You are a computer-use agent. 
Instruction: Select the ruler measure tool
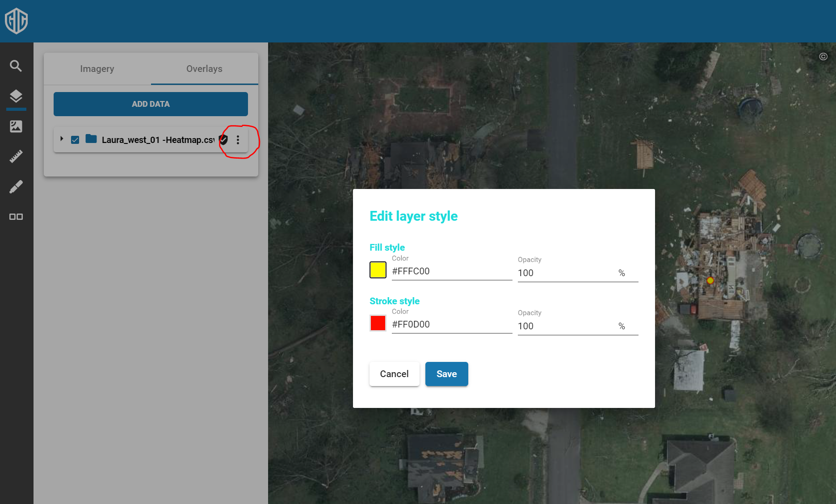pos(16,156)
